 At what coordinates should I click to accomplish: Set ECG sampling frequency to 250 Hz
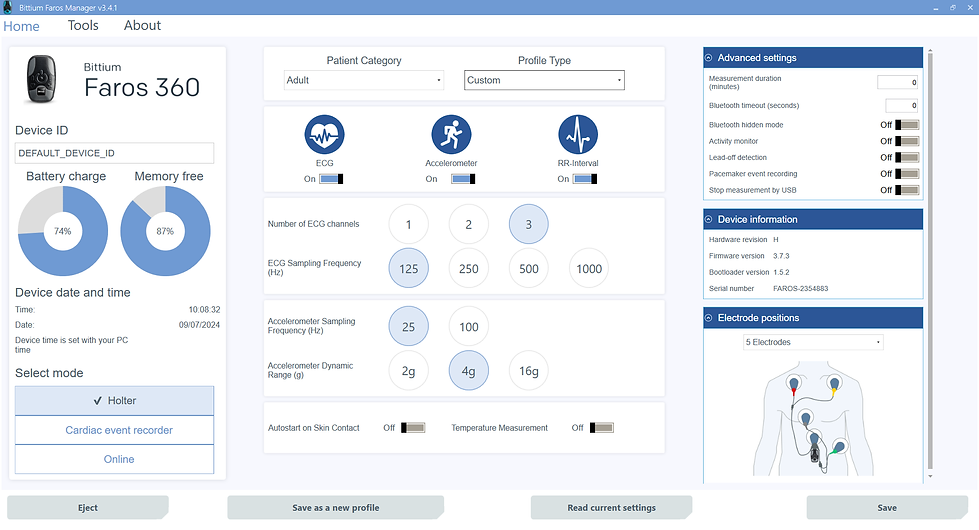468,268
